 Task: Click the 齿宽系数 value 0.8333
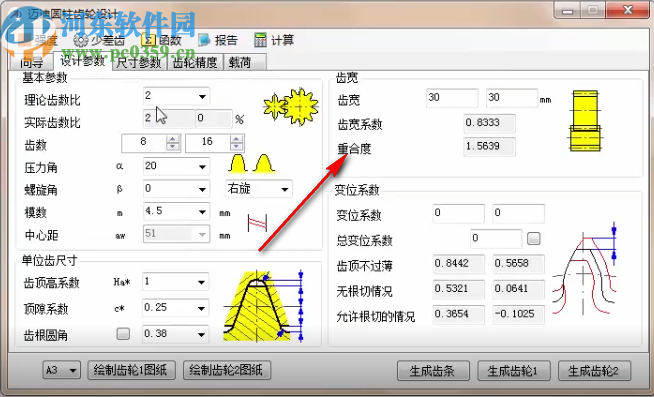[489, 123]
